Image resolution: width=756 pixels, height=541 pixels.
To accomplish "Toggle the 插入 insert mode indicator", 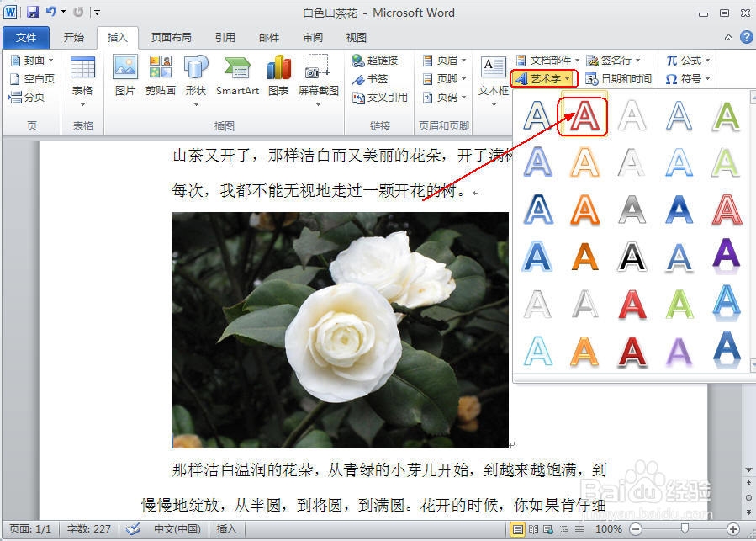I will tap(226, 529).
